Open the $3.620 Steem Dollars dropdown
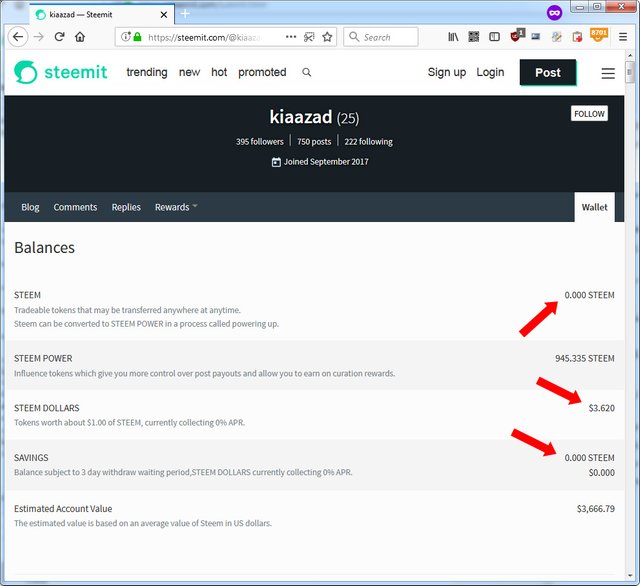The image size is (640, 586). pos(602,408)
